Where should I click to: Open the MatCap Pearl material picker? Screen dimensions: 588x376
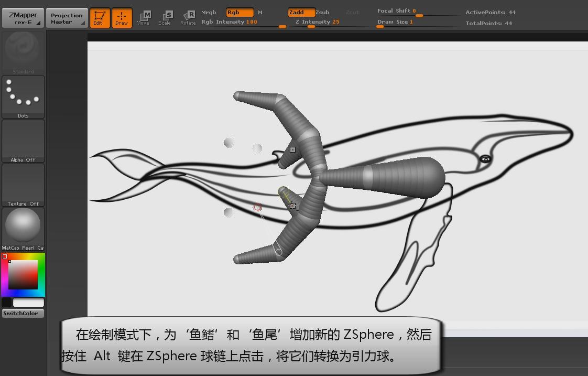pos(23,229)
